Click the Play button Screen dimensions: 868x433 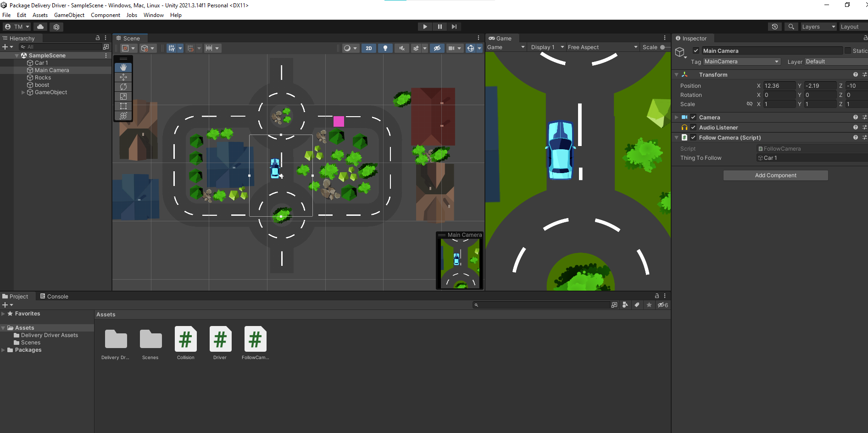pos(425,27)
